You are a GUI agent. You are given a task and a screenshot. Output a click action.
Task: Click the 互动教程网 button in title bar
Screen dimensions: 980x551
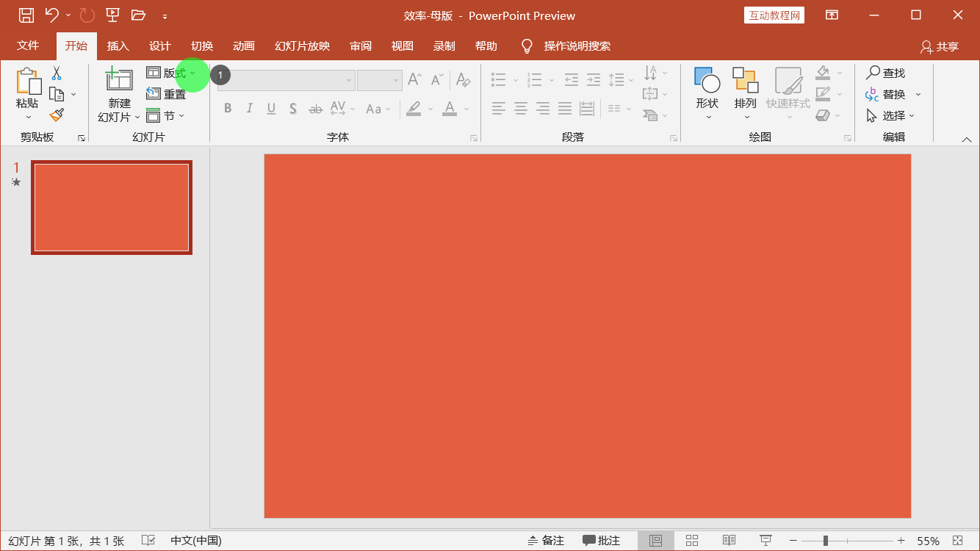coord(774,15)
